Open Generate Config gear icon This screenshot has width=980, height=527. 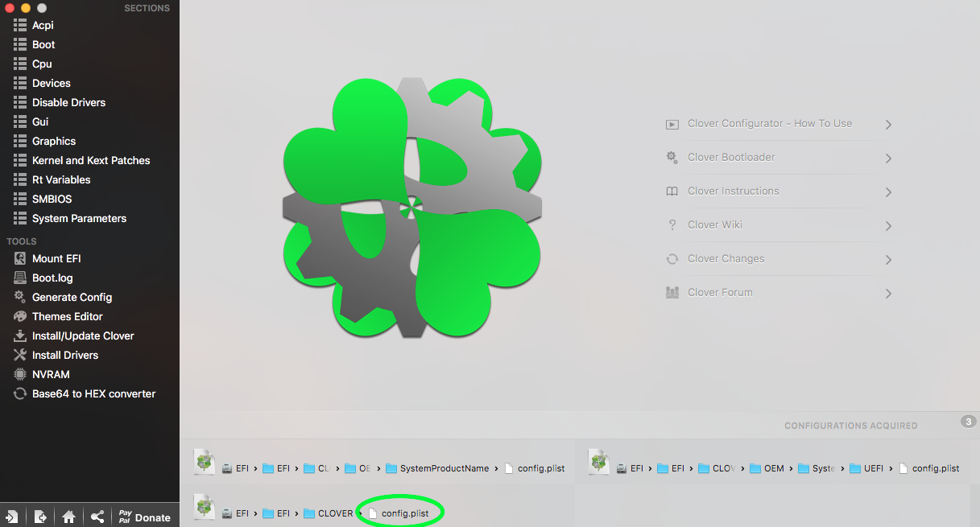tap(20, 297)
